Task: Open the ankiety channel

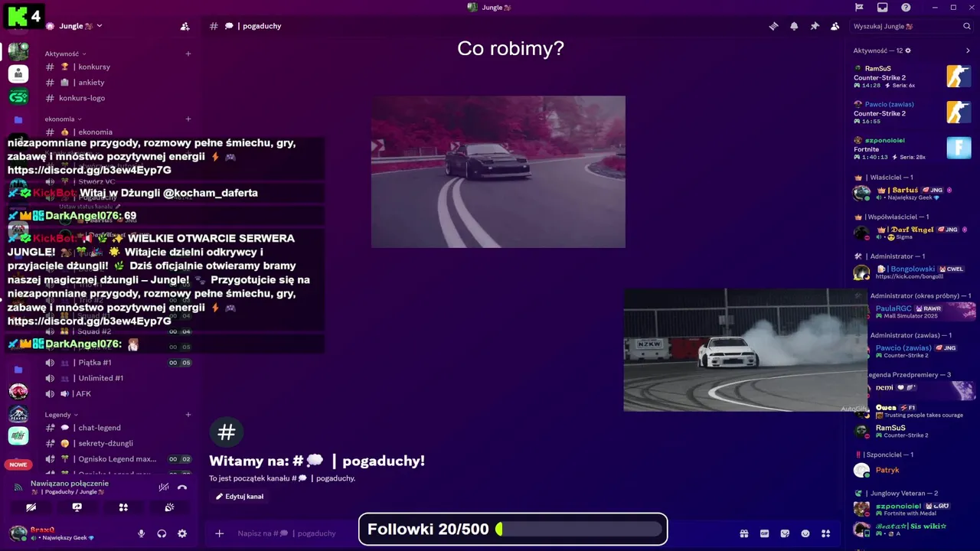Action: click(118, 83)
